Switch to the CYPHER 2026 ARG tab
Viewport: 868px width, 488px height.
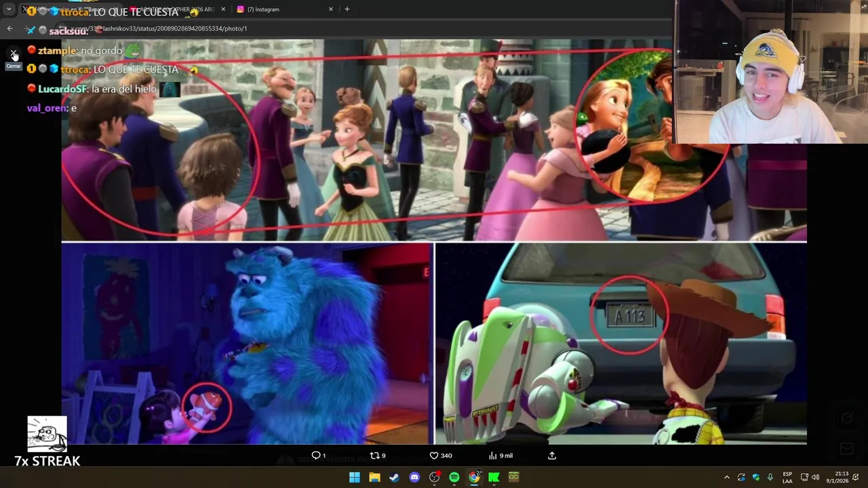[176, 9]
